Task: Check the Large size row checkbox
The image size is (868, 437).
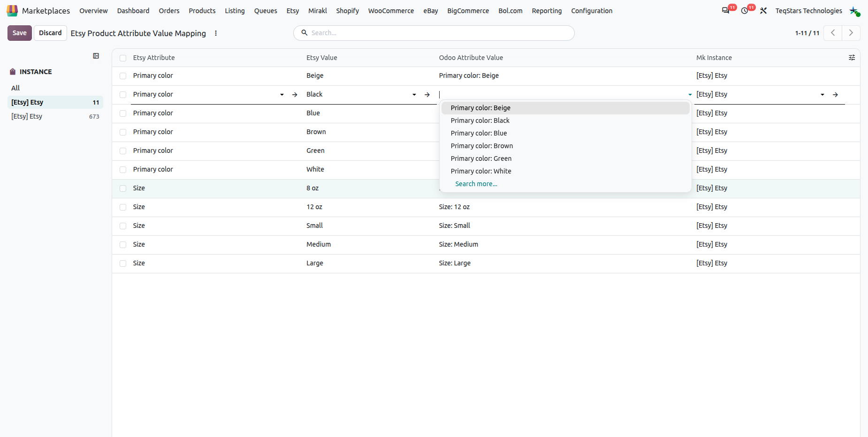Action: click(x=123, y=264)
